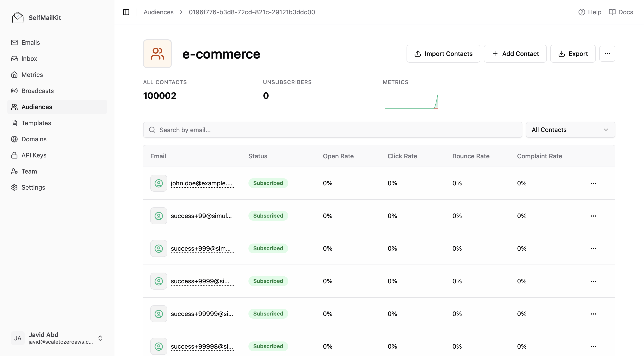Click the API Keys lock icon
Viewport: 644px width, 356px height.
pos(14,155)
